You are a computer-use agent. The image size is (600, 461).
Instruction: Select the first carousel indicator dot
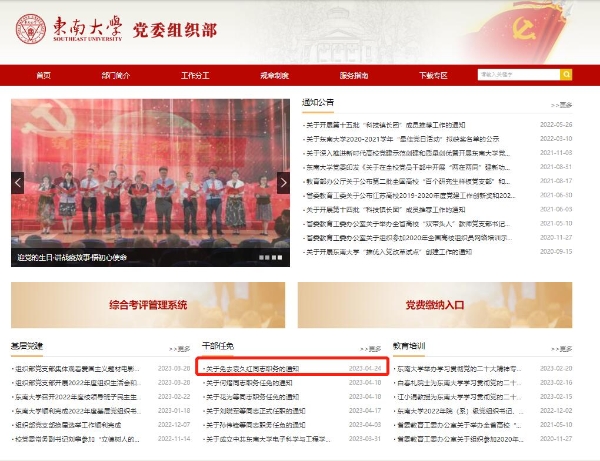(x=261, y=257)
